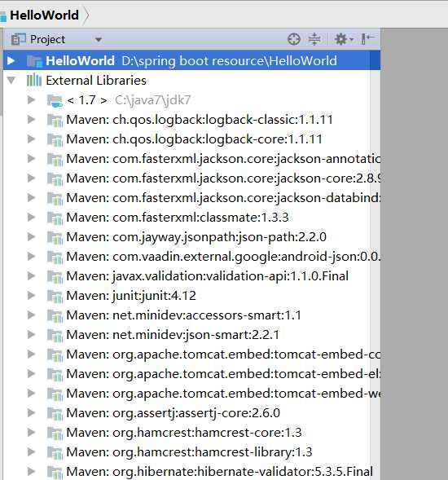
Task: Expand the junit:junit:4.12 node
Action: point(31,295)
